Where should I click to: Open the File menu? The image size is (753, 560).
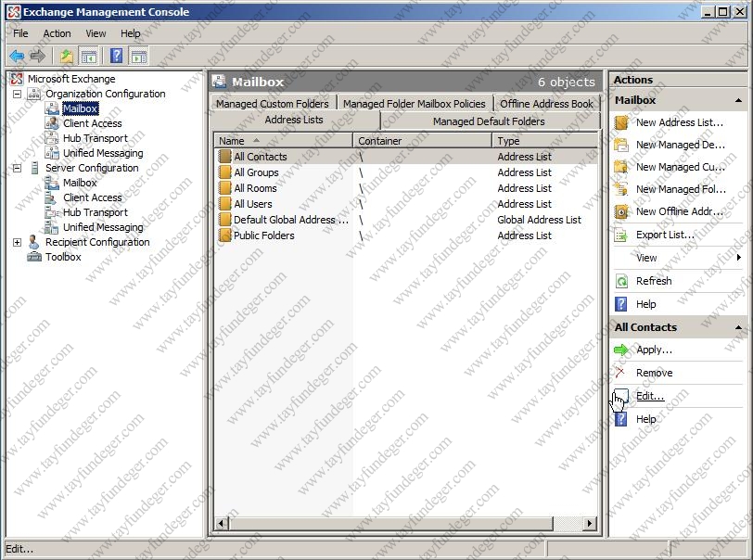(x=20, y=33)
